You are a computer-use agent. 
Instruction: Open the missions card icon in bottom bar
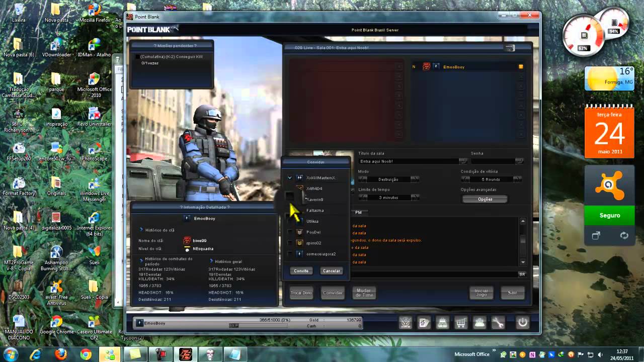point(424,323)
